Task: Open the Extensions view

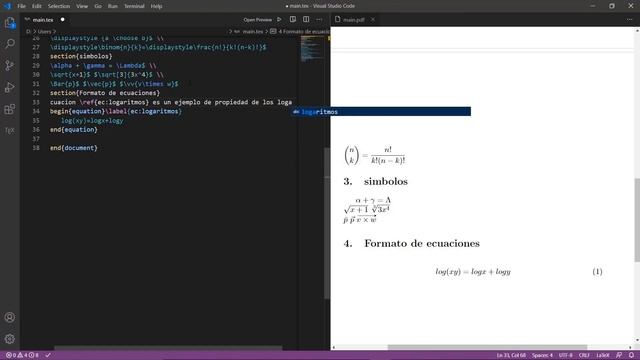Action: 10,109
